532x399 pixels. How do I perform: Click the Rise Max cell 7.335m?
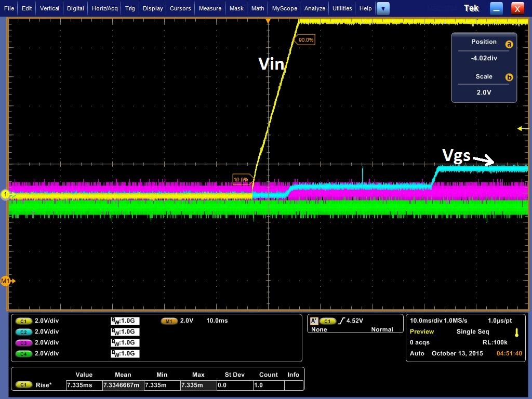(x=198, y=385)
